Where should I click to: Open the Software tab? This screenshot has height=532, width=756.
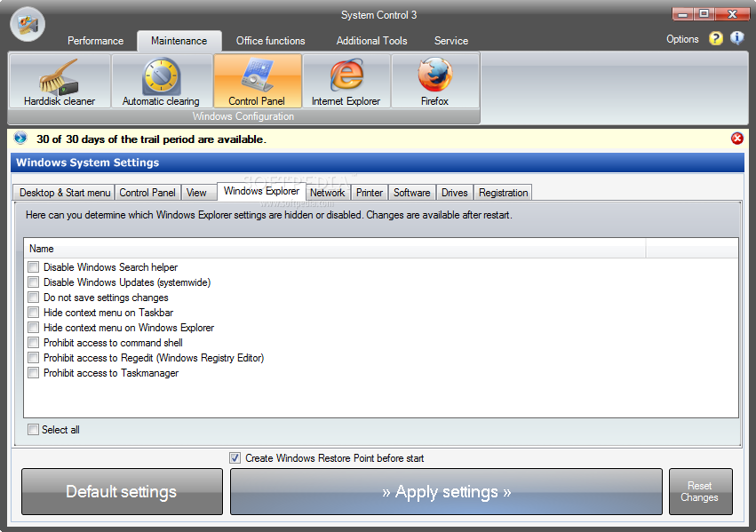pyautogui.click(x=411, y=193)
